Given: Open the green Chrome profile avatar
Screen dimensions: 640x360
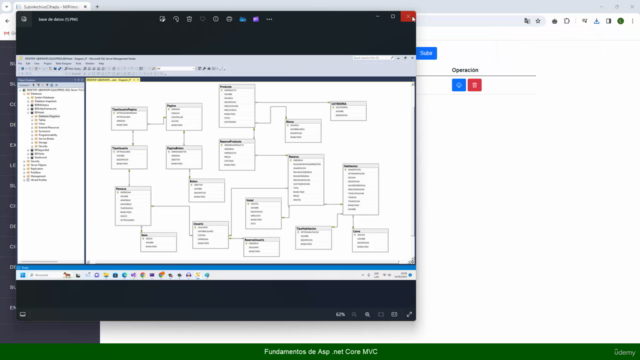Looking at the screenshot, I should (620, 21).
